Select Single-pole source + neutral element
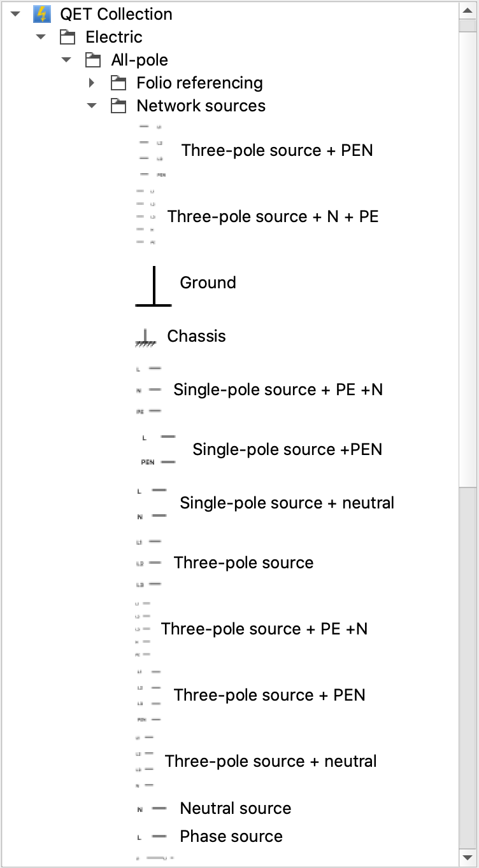The width and height of the screenshot is (479, 868). point(287,503)
